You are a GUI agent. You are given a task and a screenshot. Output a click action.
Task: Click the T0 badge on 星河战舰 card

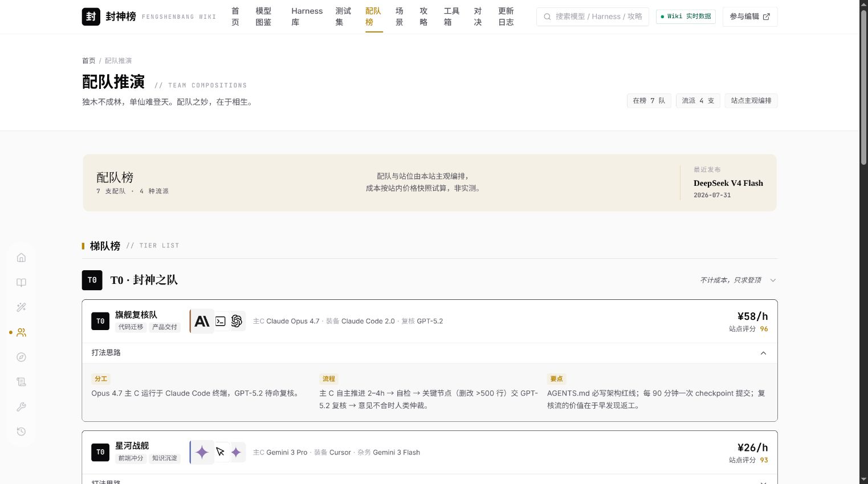coord(100,452)
